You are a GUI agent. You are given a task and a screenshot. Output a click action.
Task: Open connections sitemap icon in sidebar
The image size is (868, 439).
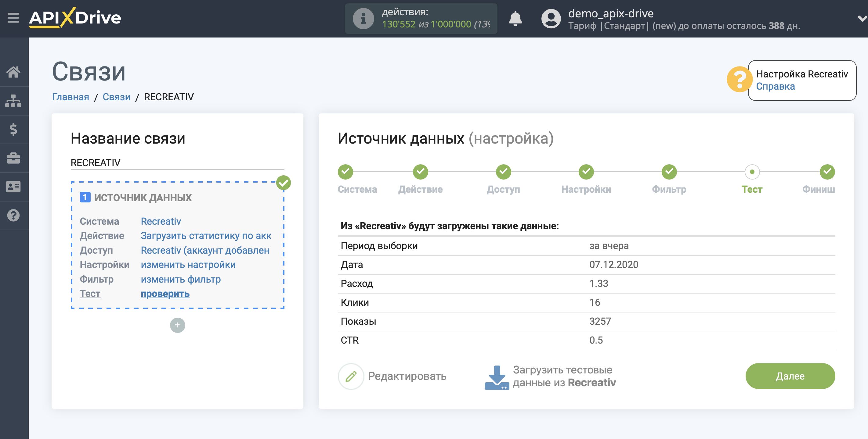pyautogui.click(x=13, y=101)
